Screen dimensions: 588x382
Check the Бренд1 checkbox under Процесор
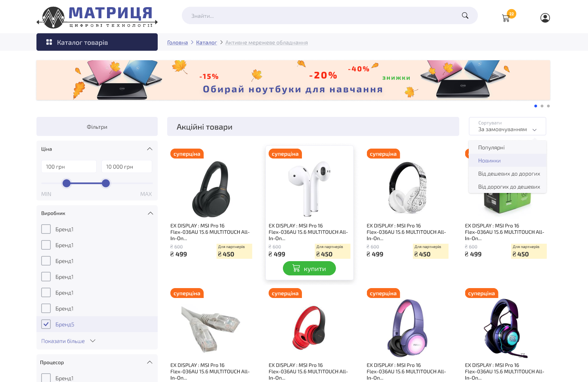coord(46,378)
